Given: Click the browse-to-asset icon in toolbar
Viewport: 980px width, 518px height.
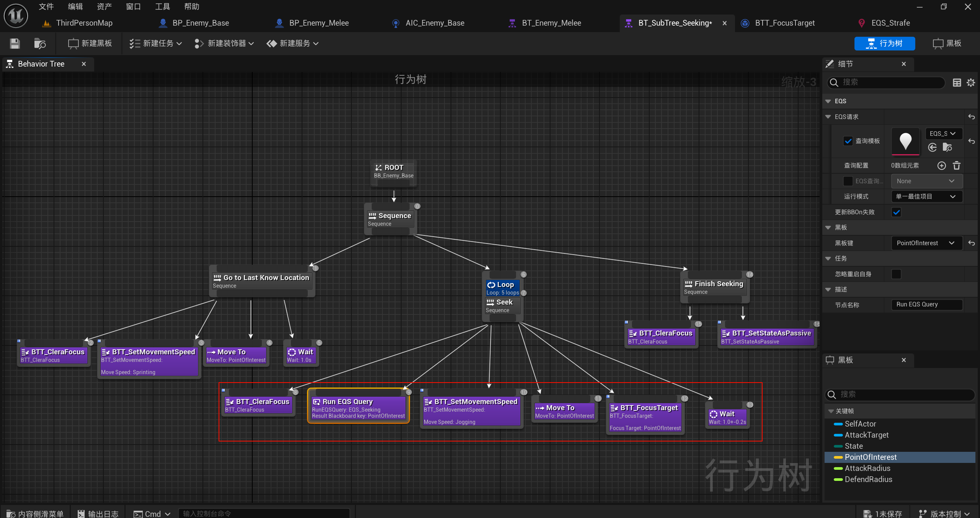Looking at the screenshot, I should [39, 44].
